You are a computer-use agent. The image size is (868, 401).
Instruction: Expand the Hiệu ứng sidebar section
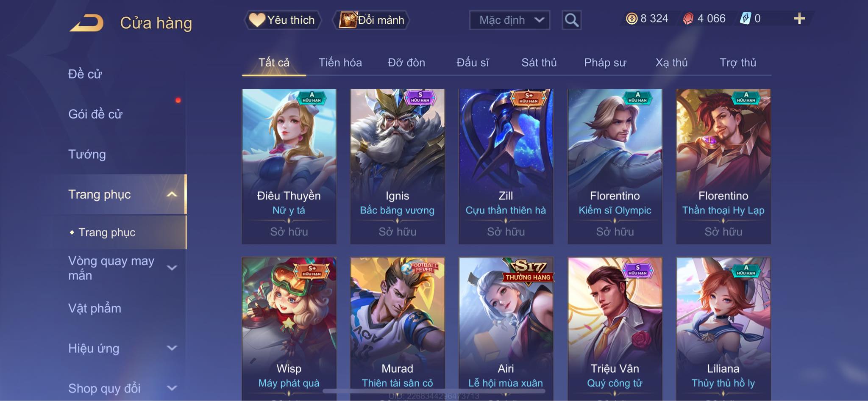coord(172,348)
